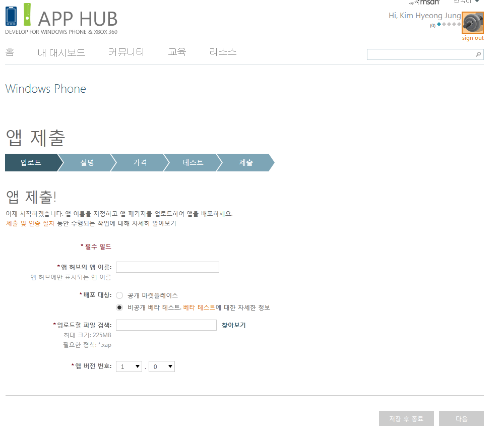
Task: Open the language selector dropdown at top
Action: (x=466, y=2)
